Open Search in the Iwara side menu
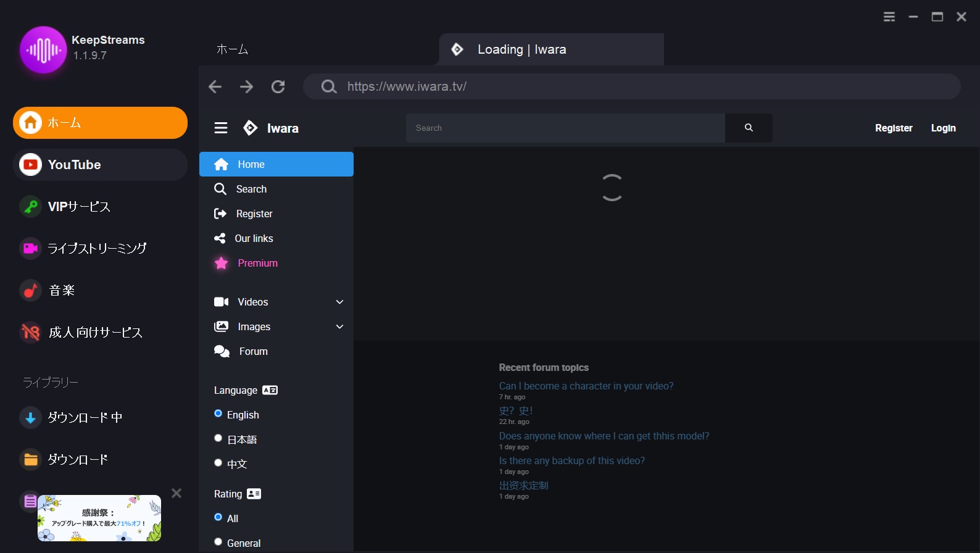980x553 pixels. click(x=276, y=189)
